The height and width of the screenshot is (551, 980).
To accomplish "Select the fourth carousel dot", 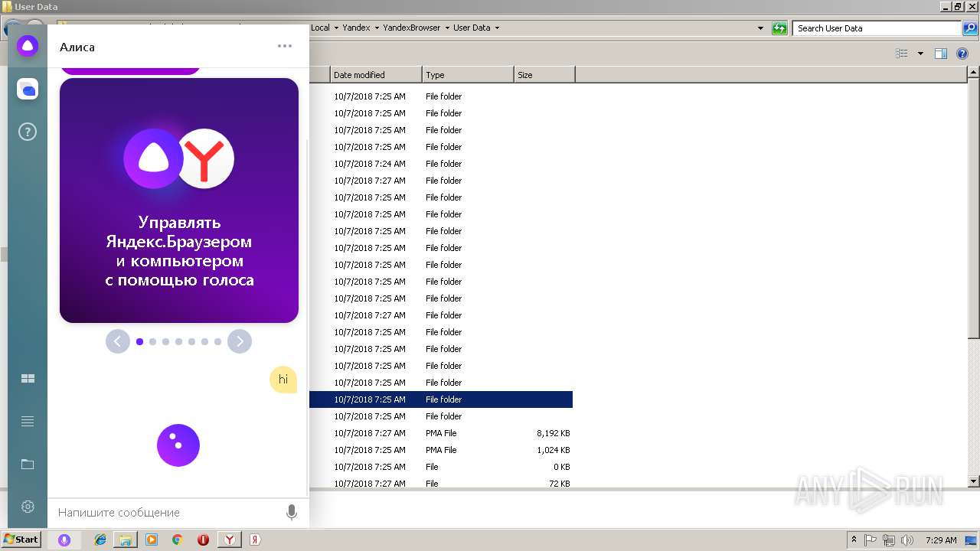I will (x=178, y=342).
